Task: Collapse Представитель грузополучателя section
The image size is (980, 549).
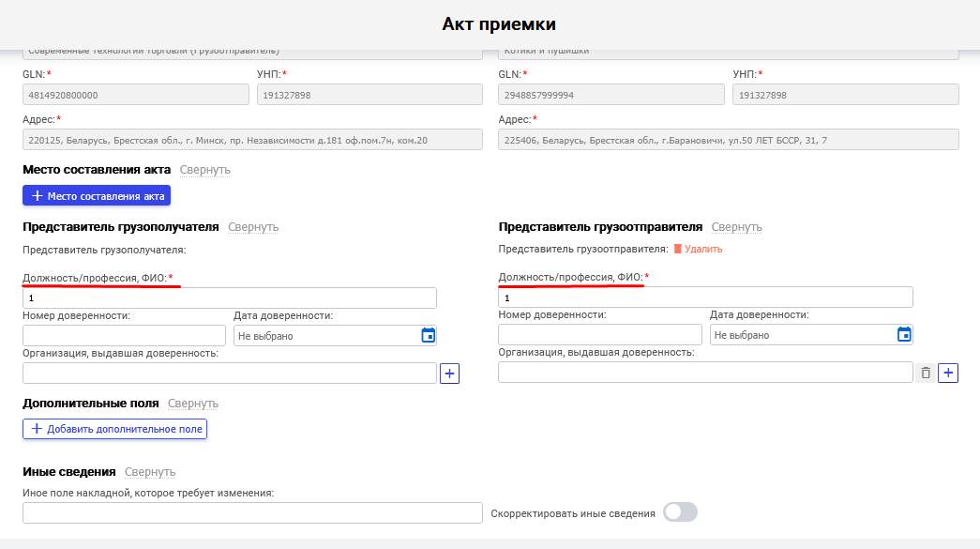Action: (x=253, y=227)
